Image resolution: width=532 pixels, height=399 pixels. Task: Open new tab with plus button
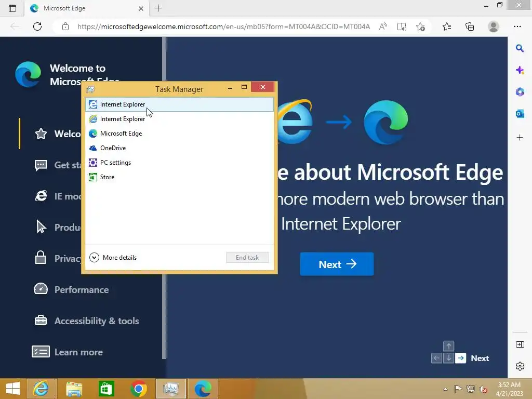(x=158, y=8)
